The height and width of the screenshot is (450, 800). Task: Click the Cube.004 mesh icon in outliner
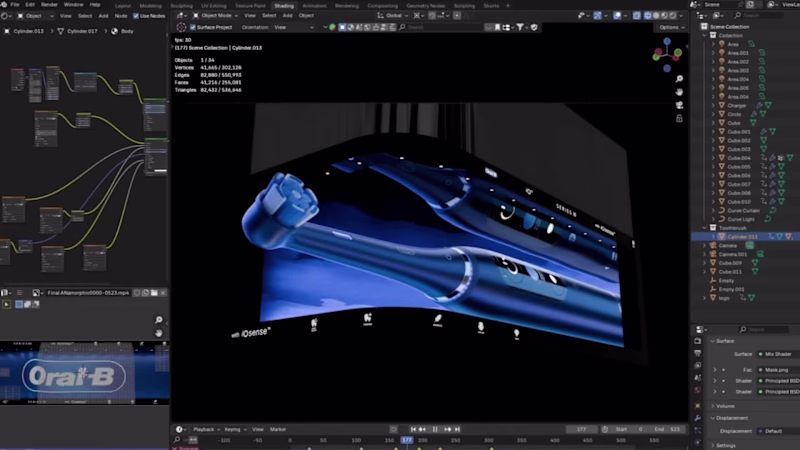tap(722, 158)
